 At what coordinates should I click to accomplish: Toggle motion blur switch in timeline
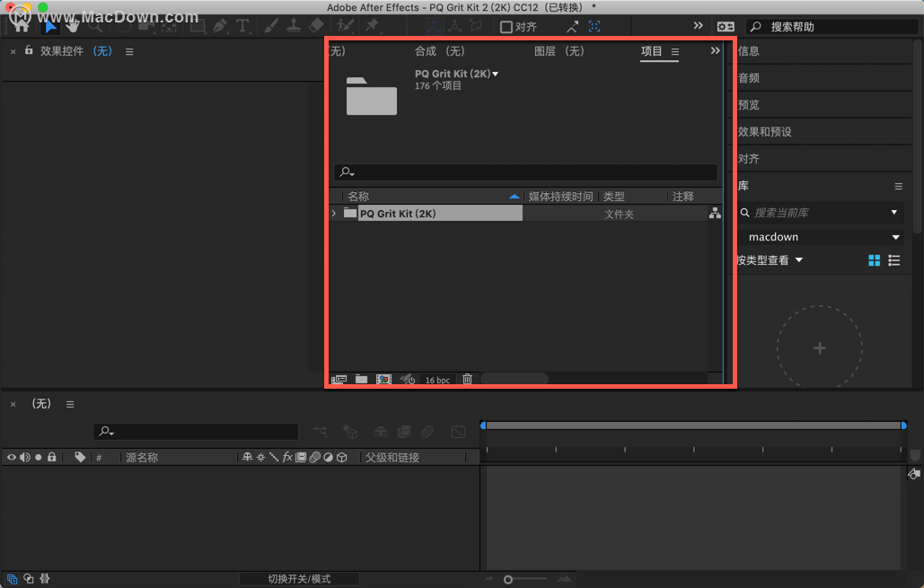click(x=427, y=432)
